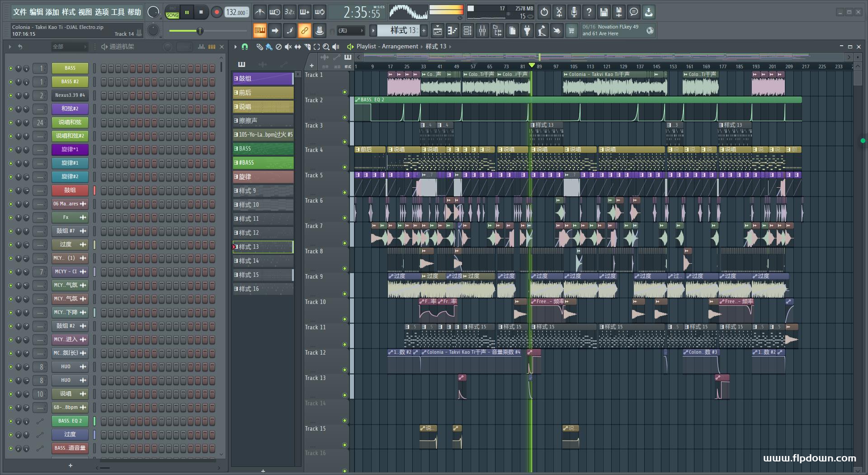This screenshot has height=475, width=868.
Task: Open the 样式 menu
Action: pyautogui.click(x=69, y=12)
